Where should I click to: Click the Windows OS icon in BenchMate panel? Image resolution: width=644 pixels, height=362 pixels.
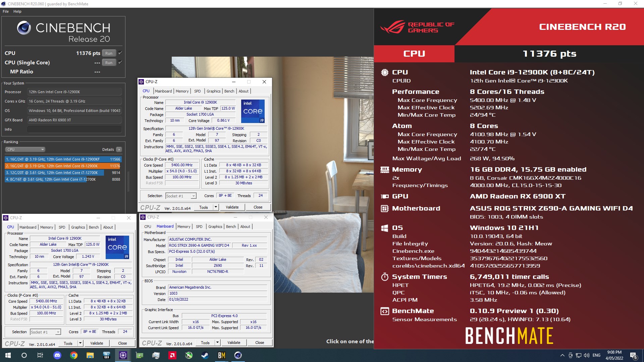click(x=385, y=228)
